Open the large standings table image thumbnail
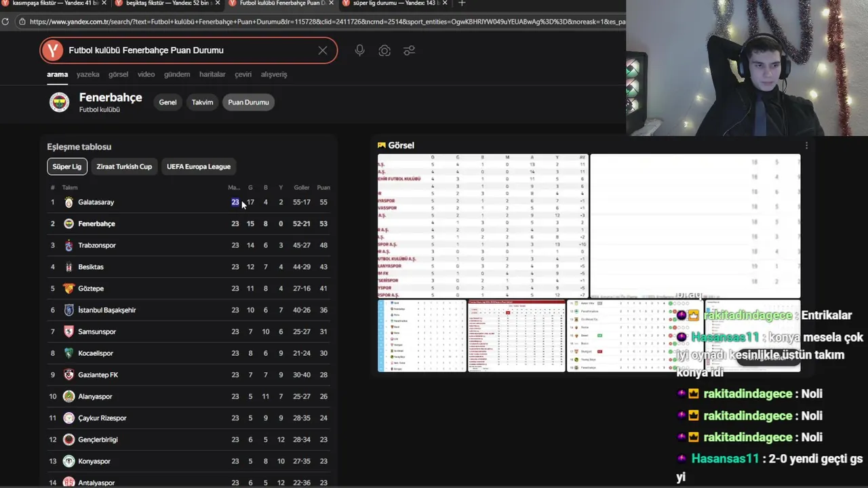Image resolution: width=868 pixels, height=488 pixels. click(x=483, y=226)
